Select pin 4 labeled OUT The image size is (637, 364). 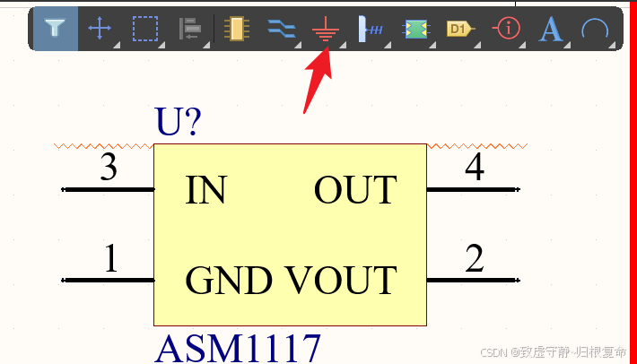pos(474,189)
